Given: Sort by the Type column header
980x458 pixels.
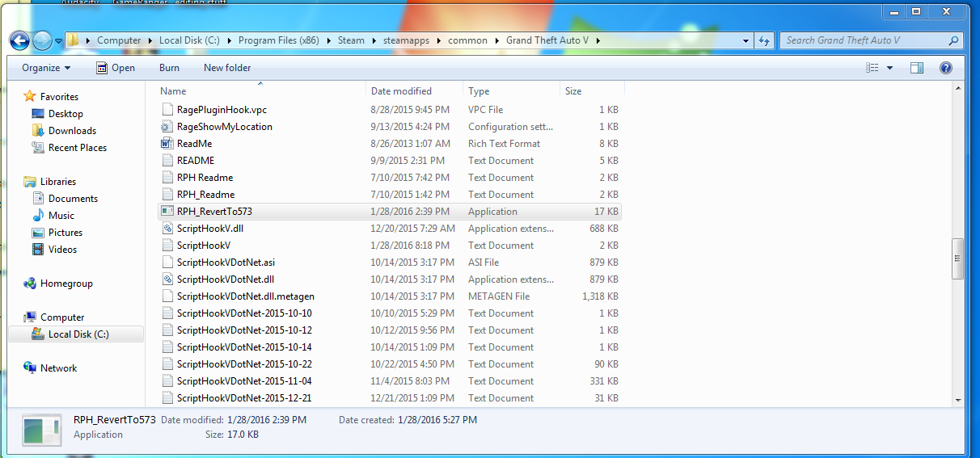Looking at the screenshot, I should click(511, 90).
